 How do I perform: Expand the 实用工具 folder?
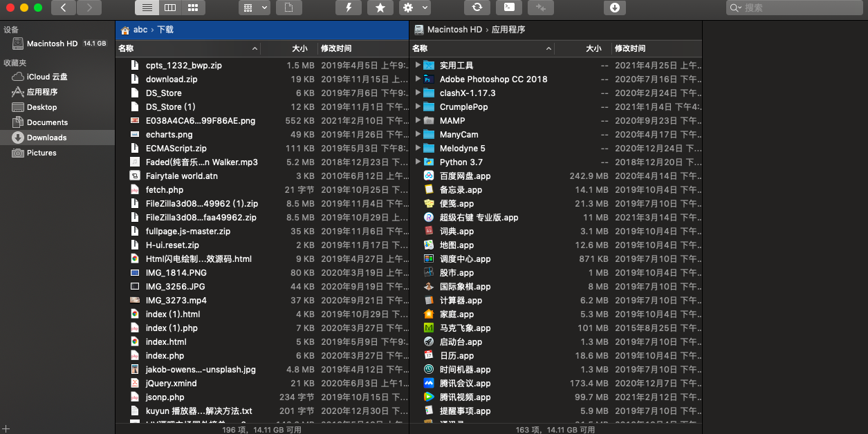418,65
